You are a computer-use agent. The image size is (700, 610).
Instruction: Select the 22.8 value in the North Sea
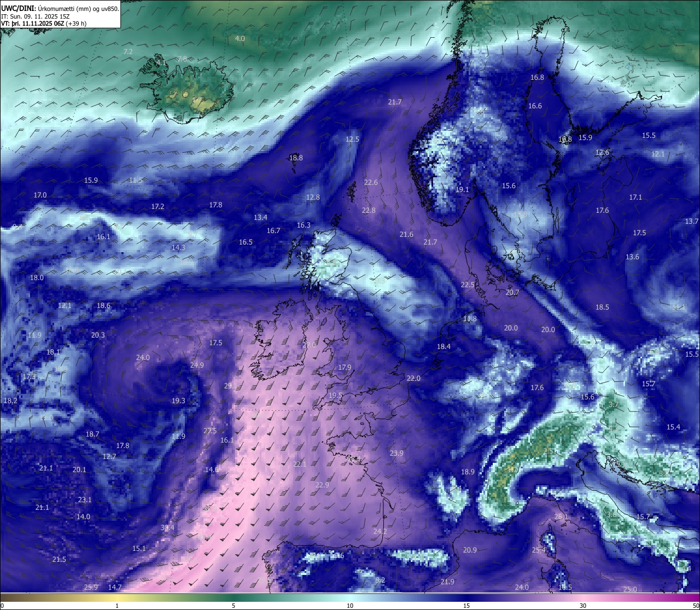pos(369,211)
